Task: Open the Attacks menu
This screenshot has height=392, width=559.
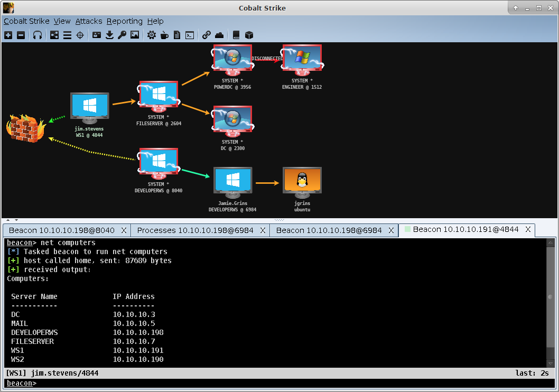Action: (x=89, y=21)
